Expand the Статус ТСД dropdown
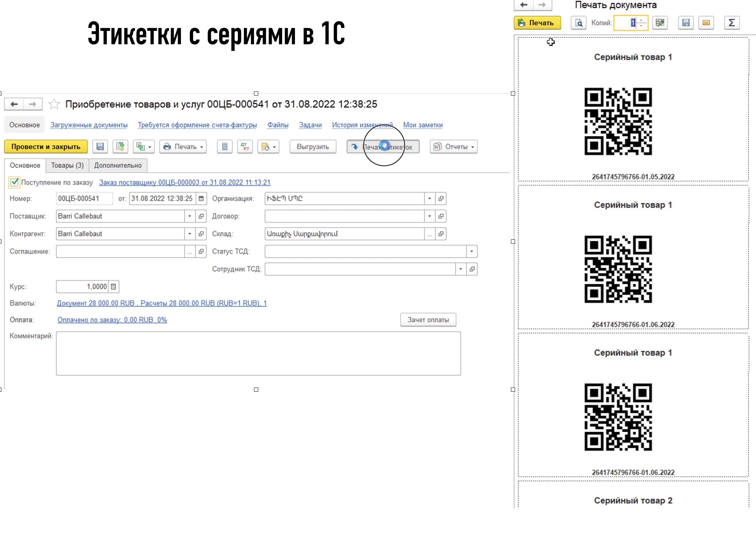The image size is (756, 537). click(x=472, y=252)
